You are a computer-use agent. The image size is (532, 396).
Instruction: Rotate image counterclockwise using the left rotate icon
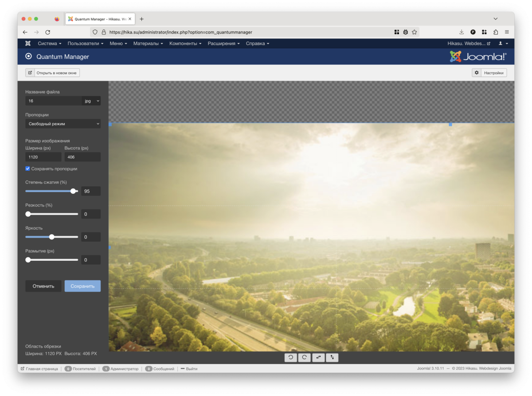click(291, 357)
